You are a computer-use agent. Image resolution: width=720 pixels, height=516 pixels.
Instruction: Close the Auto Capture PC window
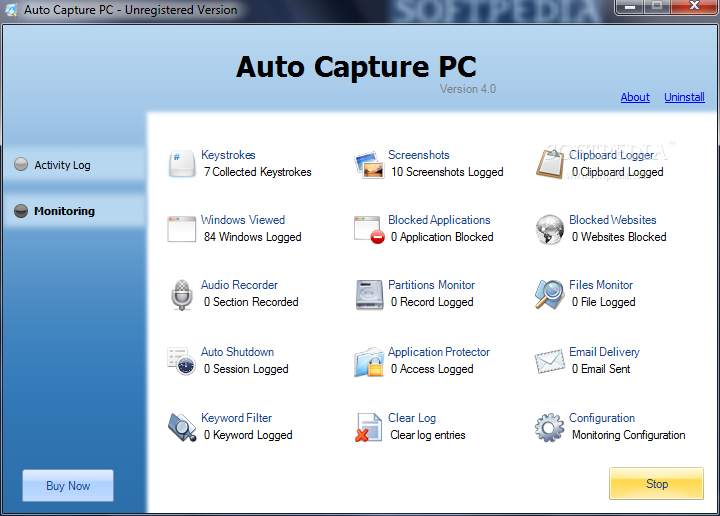tap(694, 6)
